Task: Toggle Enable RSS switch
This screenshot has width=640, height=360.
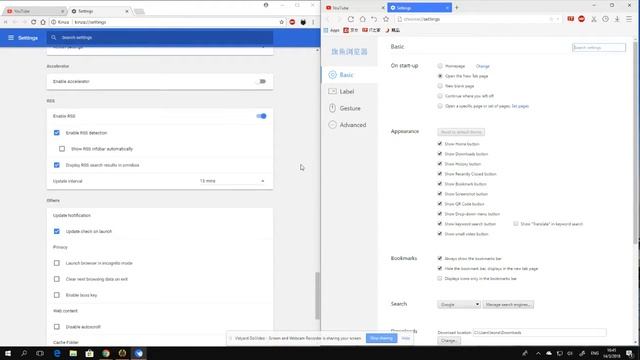Action: click(261, 116)
